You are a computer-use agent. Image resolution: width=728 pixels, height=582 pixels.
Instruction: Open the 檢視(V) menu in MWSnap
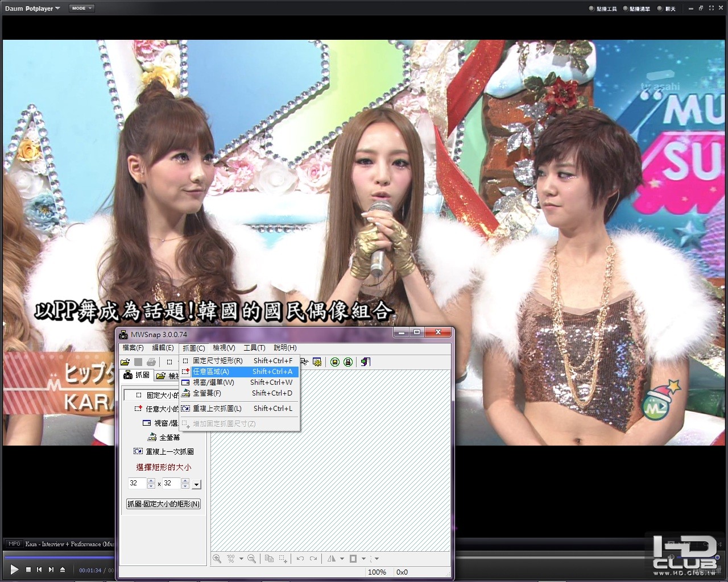point(224,348)
